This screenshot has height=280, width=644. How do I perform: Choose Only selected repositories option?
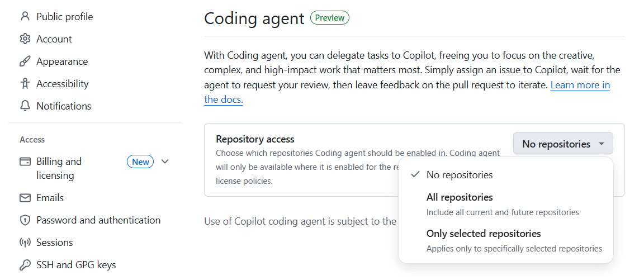click(484, 234)
